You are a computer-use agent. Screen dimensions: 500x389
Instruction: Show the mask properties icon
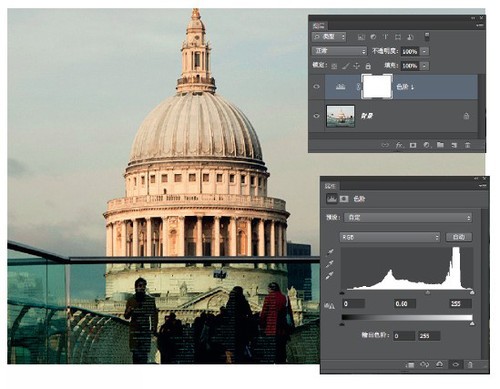[344, 199]
